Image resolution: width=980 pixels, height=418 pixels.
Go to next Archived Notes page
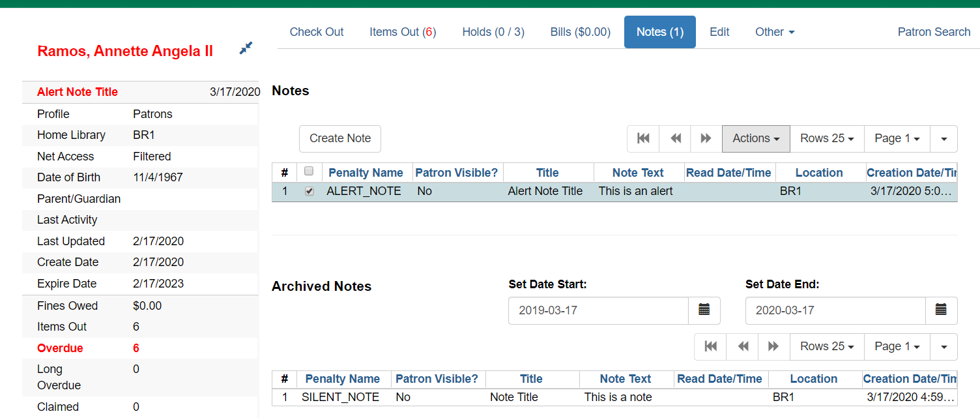click(x=773, y=346)
